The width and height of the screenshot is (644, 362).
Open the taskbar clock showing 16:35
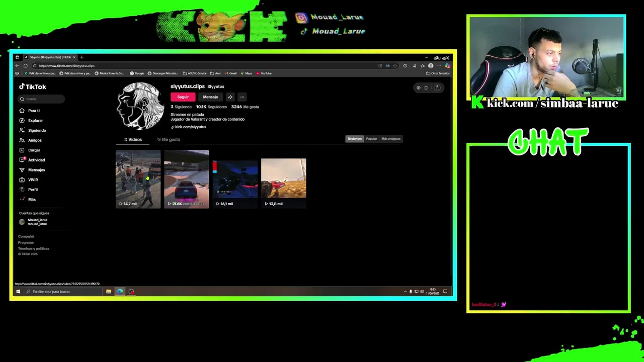tap(432, 292)
